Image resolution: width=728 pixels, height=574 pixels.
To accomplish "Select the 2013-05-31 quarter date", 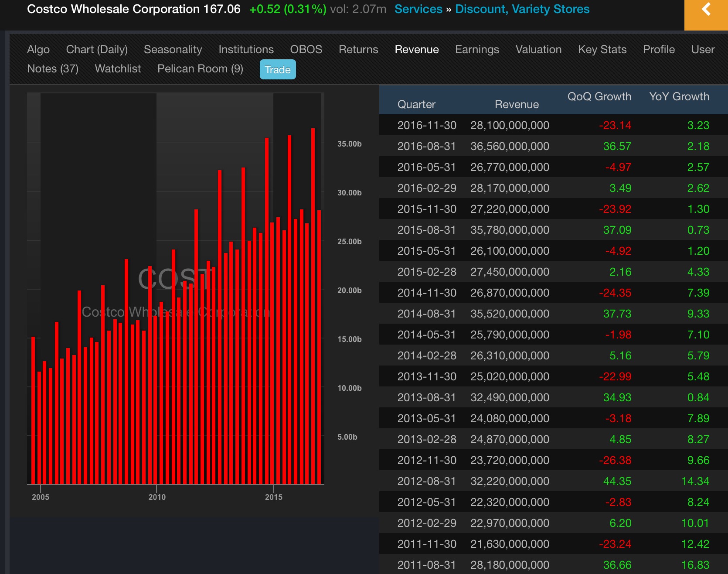I will (x=427, y=419).
